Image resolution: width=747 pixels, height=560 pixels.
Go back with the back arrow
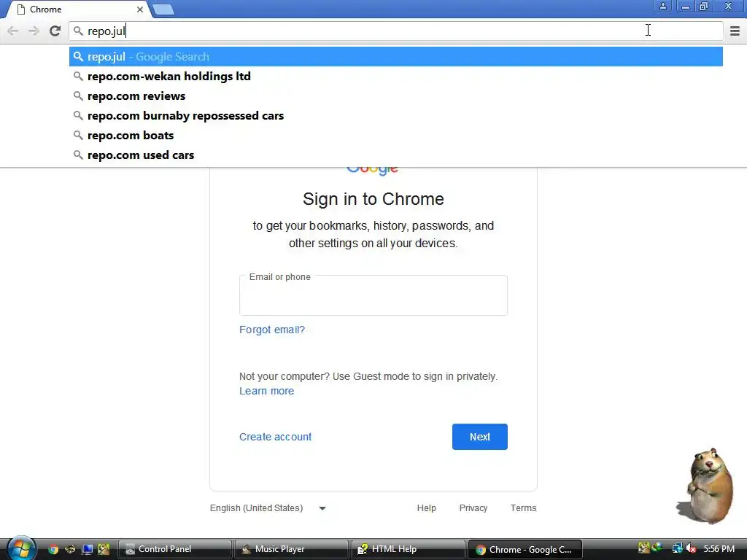coord(13,31)
